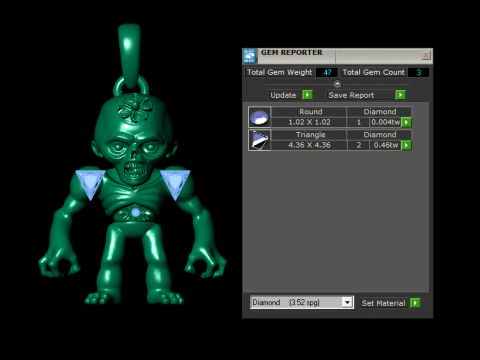This screenshot has width=480, height=360.
Task: Collapse panel with the round arrow button
Action: coord(337,84)
